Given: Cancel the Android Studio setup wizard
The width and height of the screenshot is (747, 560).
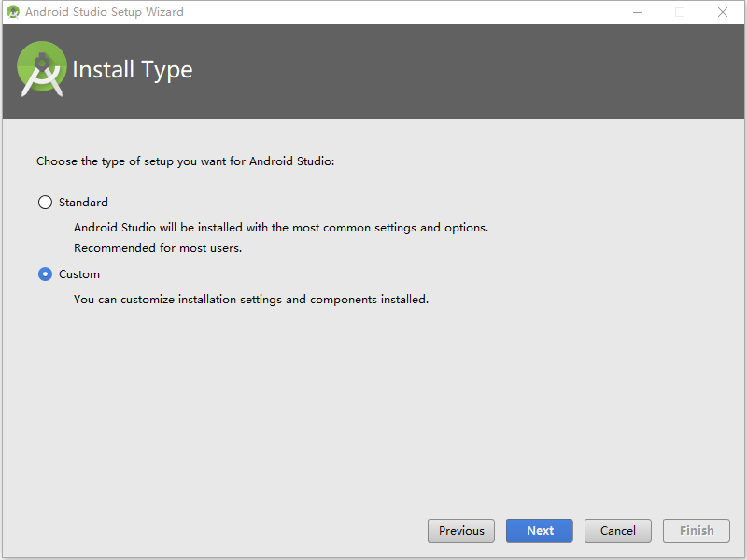Looking at the screenshot, I should [x=617, y=530].
